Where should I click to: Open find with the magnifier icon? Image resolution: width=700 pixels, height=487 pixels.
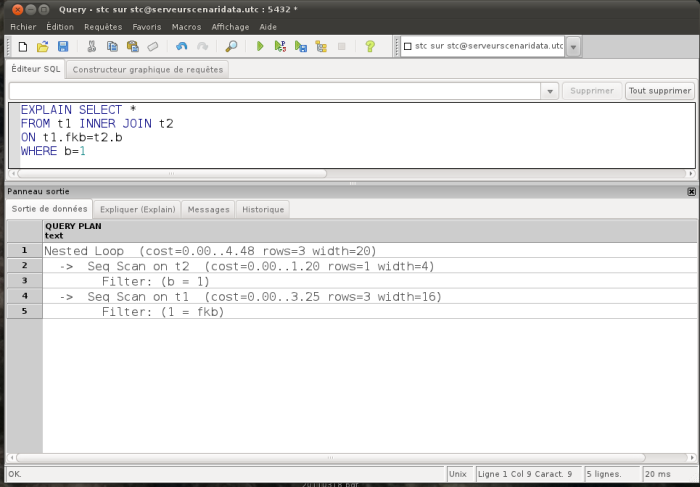coord(231,46)
